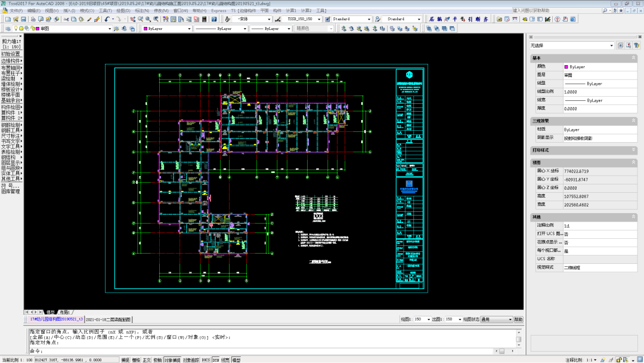
Task: Click the help search input field
Action: 547,11
